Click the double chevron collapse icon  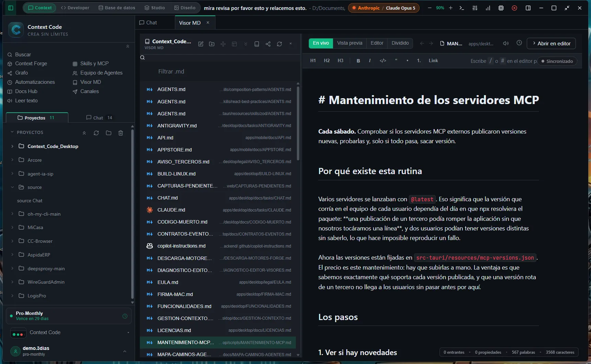point(246,44)
